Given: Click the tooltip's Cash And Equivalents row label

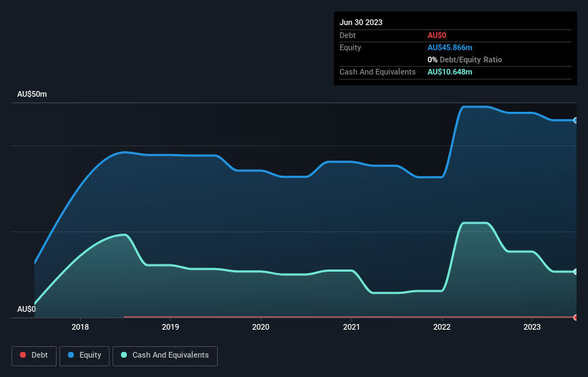Looking at the screenshot, I should point(377,72).
